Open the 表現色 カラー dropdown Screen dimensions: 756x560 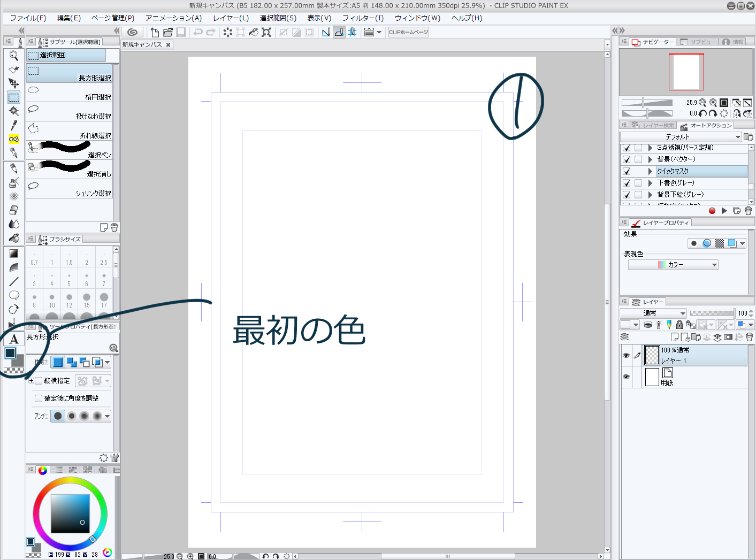pos(673,265)
